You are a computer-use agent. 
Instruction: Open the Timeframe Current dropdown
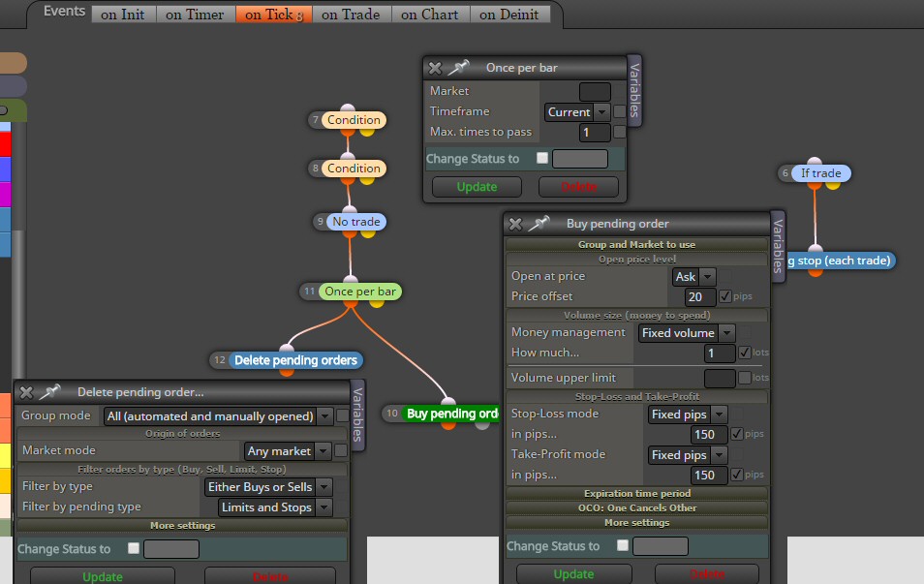click(x=577, y=112)
